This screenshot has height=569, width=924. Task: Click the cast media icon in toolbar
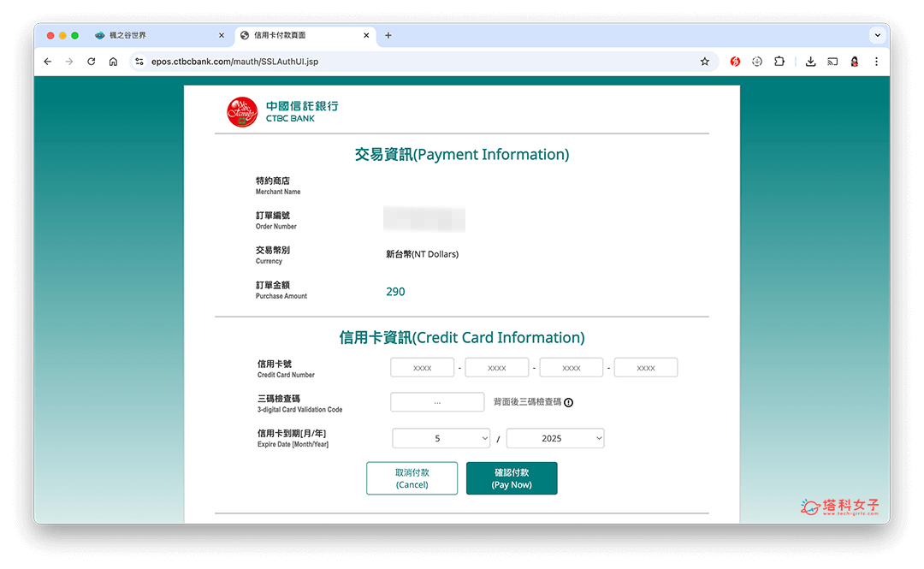(832, 62)
